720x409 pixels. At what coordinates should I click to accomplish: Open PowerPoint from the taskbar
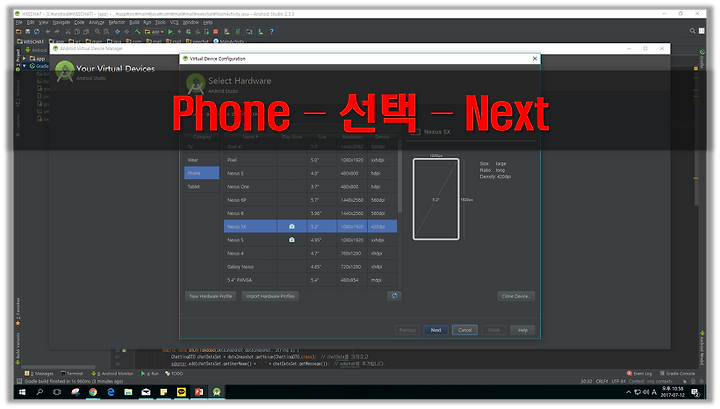(x=199, y=392)
